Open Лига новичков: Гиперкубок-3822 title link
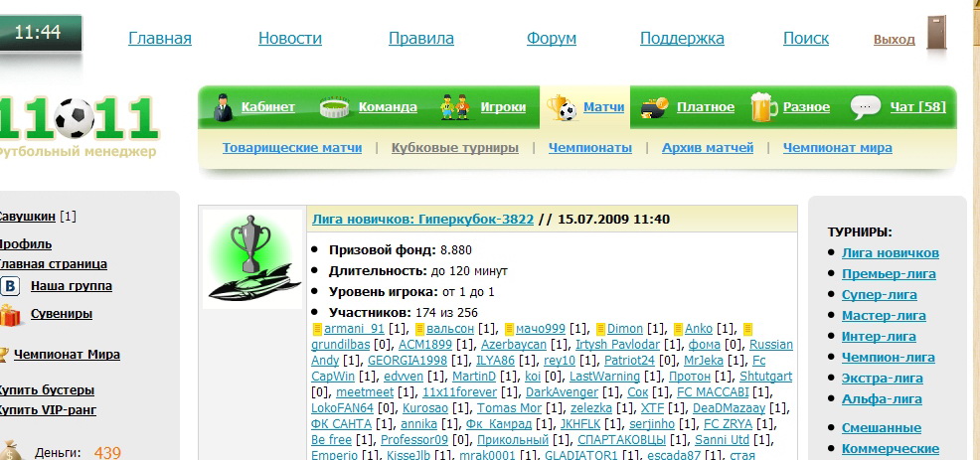The width and height of the screenshot is (980, 460). point(422,219)
